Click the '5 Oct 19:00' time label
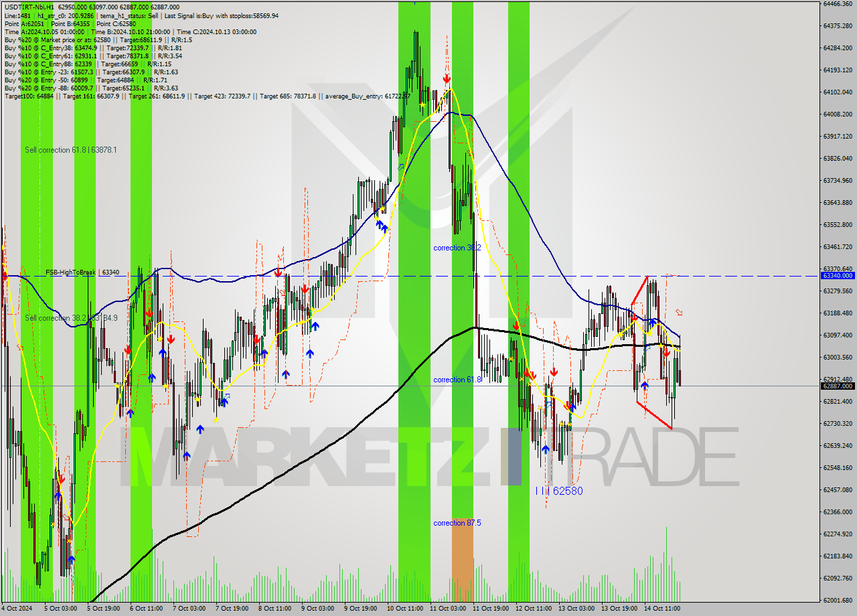Screen dimensions: 857x616 pos(104,609)
